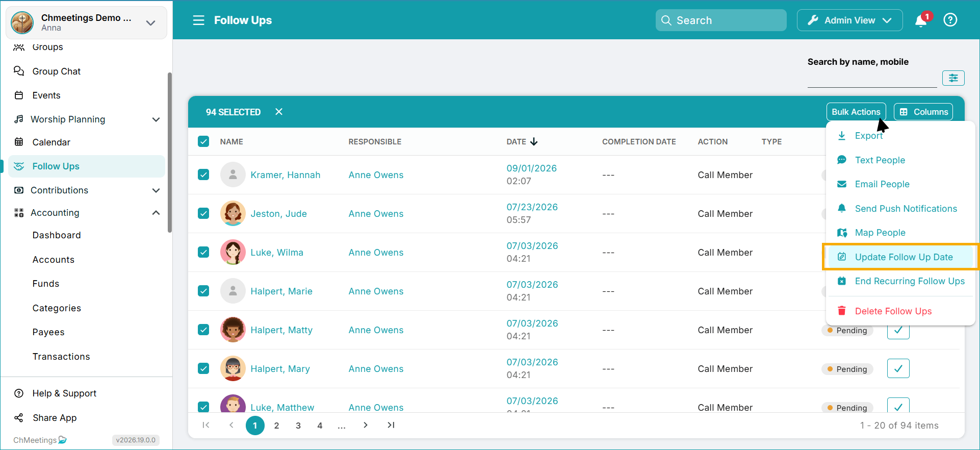Expand Worship Planning submenu
This screenshot has height=450, width=980.
click(x=156, y=119)
